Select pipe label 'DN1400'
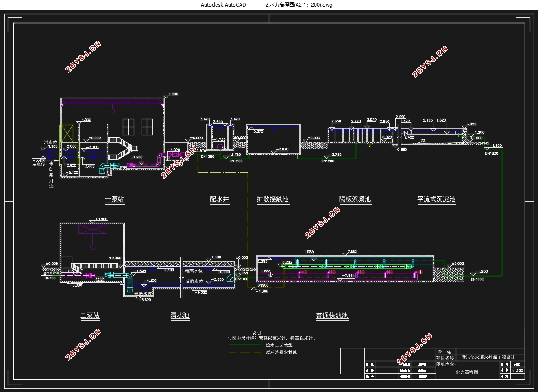The height and width of the screenshot is (392, 538). tap(242, 279)
